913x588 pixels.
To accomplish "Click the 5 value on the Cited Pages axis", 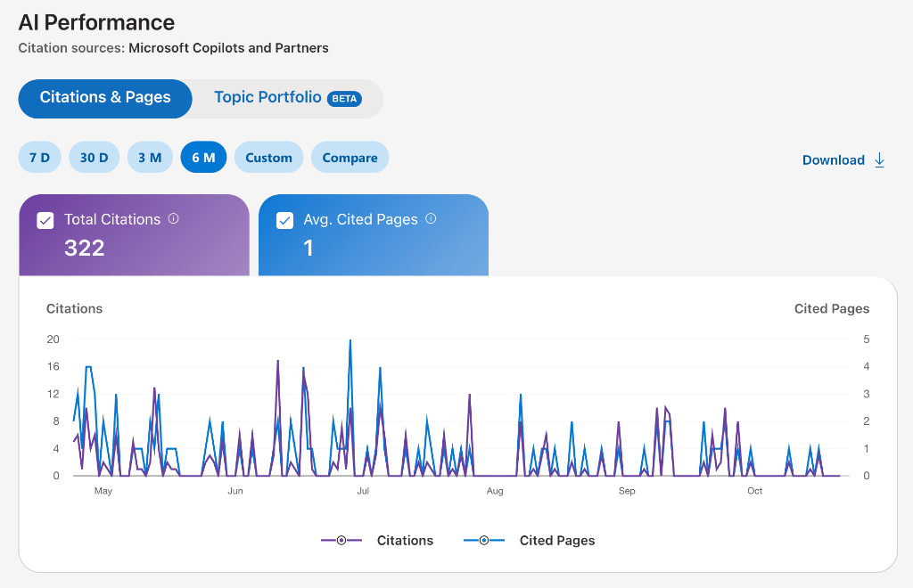I will point(867,339).
